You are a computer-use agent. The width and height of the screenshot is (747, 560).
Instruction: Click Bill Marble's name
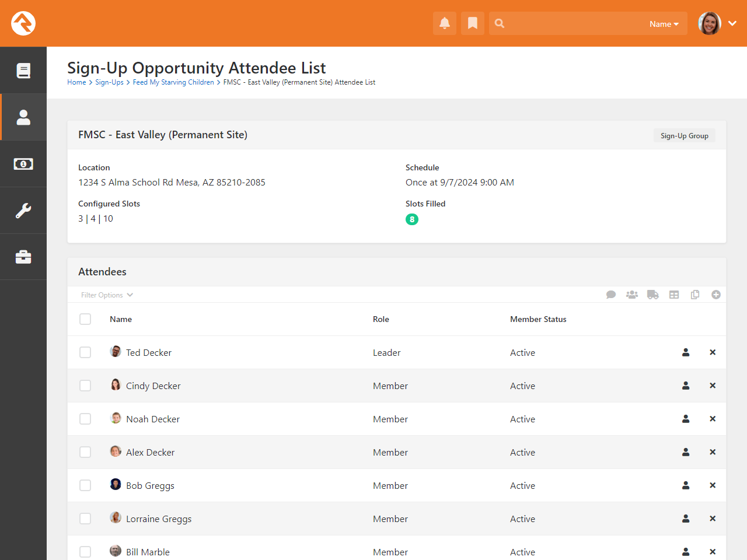click(148, 552)
